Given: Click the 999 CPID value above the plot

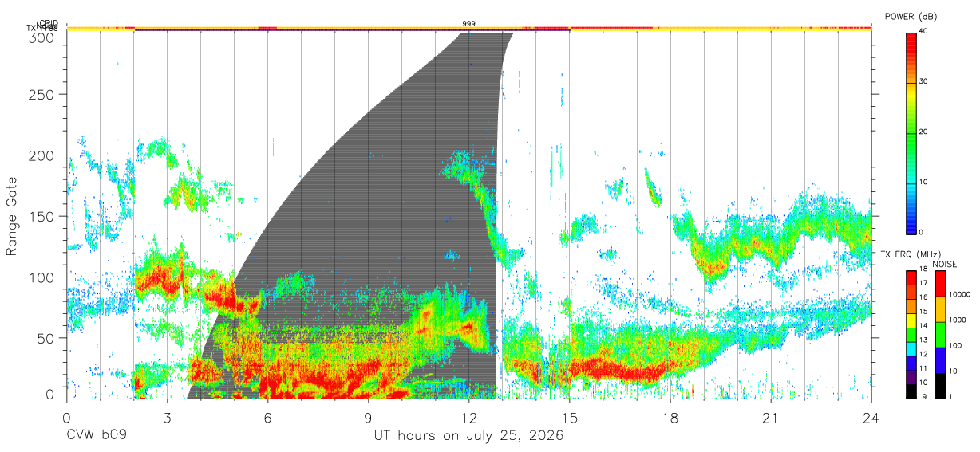Looking at the screenshot, I should [x=468, y=24].
